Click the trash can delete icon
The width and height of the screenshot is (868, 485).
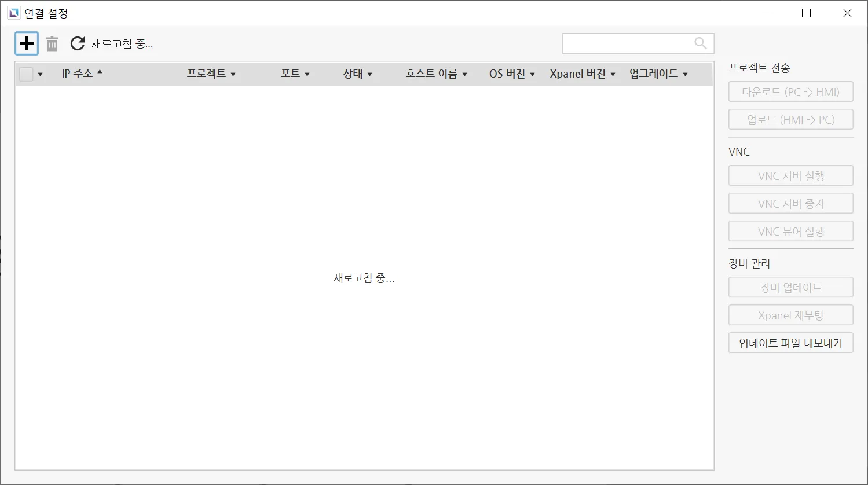[x=52, y=43]
